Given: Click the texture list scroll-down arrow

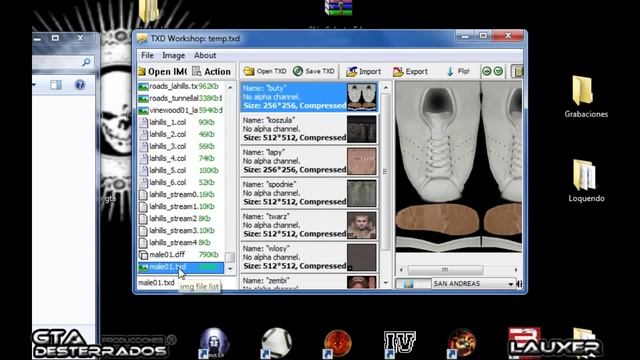Looking at the screenshot, I should [385, 283].
